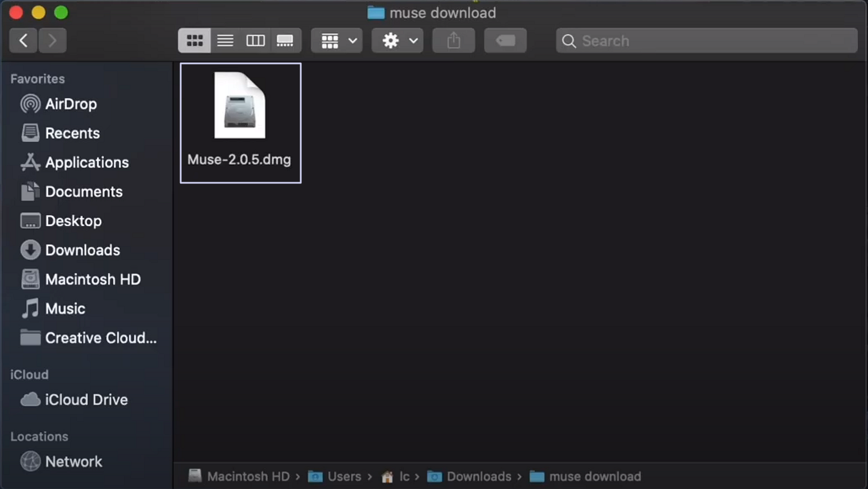Click the magnifying glass search icon
The height and width of the screenshot is (489, 868).
[568, 41]
